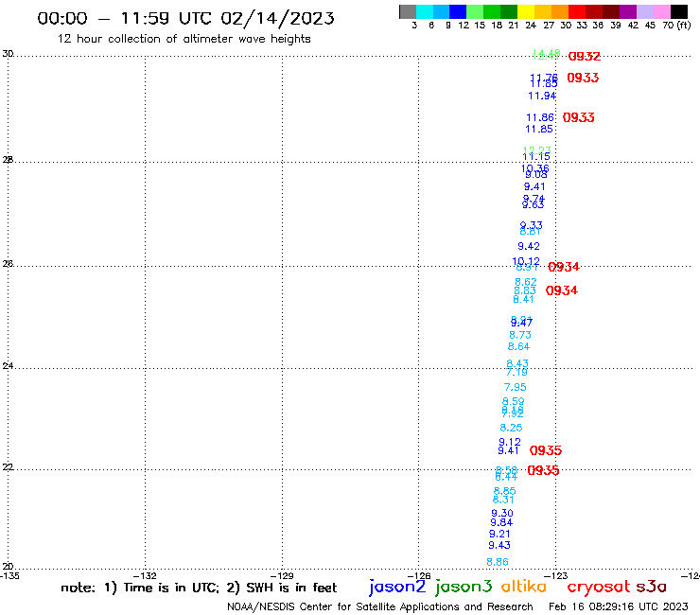
Task: Select the orange swatch in the color scale
Action: click(x=560, y=11)
